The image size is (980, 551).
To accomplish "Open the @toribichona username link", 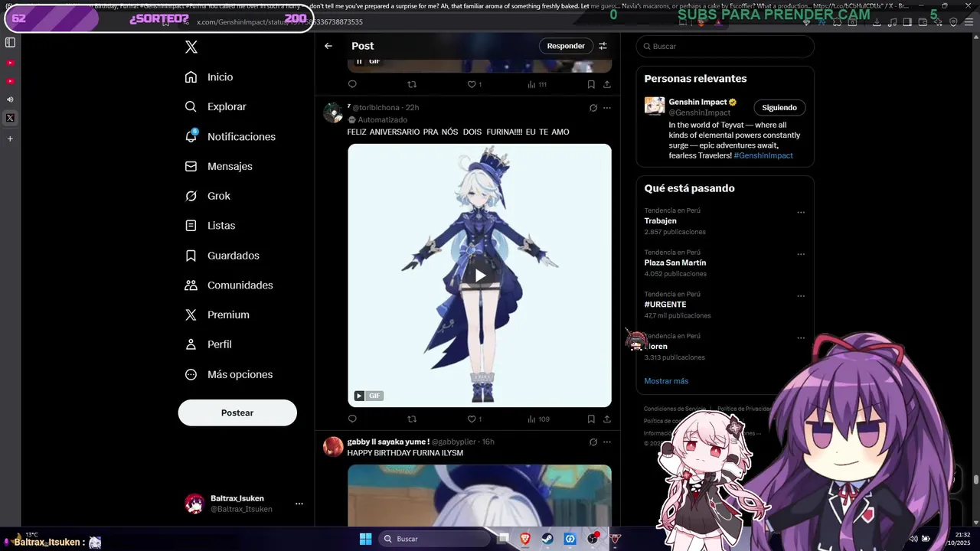I will [x=376, y=108].
